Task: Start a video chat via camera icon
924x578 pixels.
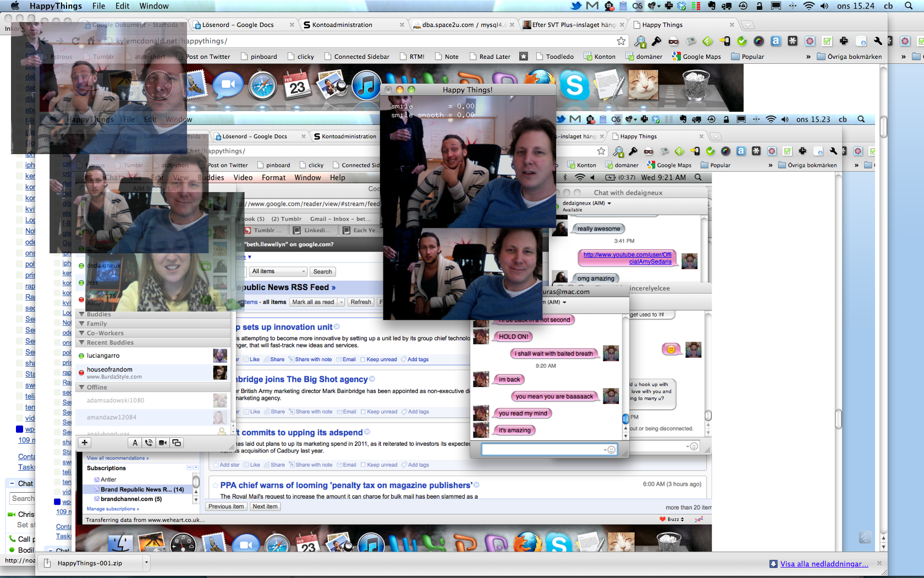Action: 163,443
